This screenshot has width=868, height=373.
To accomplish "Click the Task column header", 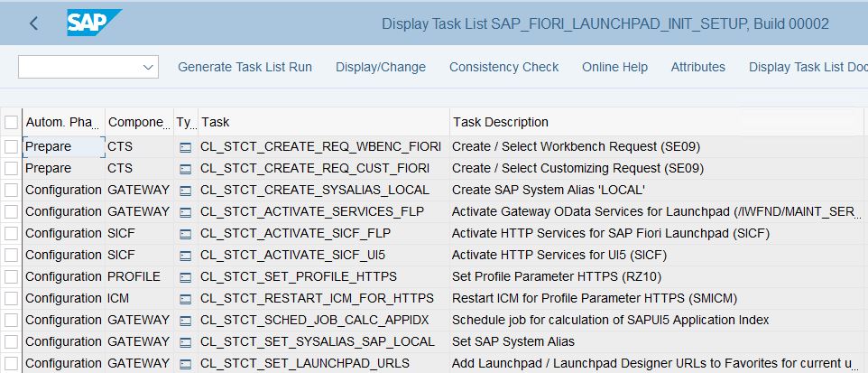I will [x=324, y=122].
